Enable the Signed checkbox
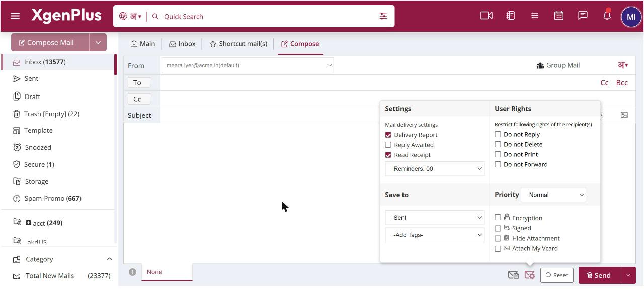The width and height of the screenshot is (644, 289). [498, 228]
